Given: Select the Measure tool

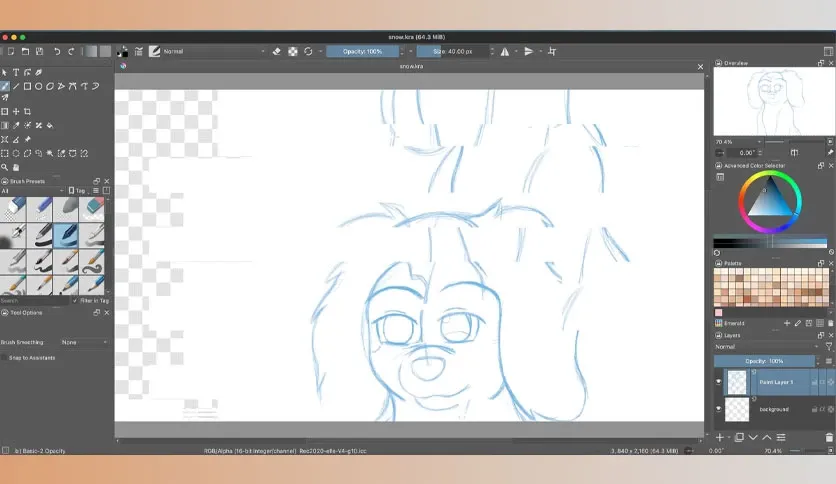Looking at the screenshot, I should point(16,139).
